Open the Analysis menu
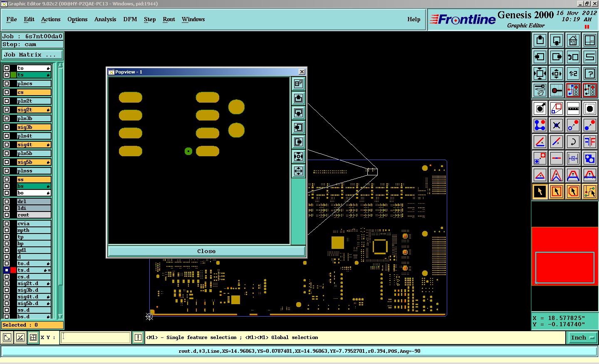 click(105, 19)
